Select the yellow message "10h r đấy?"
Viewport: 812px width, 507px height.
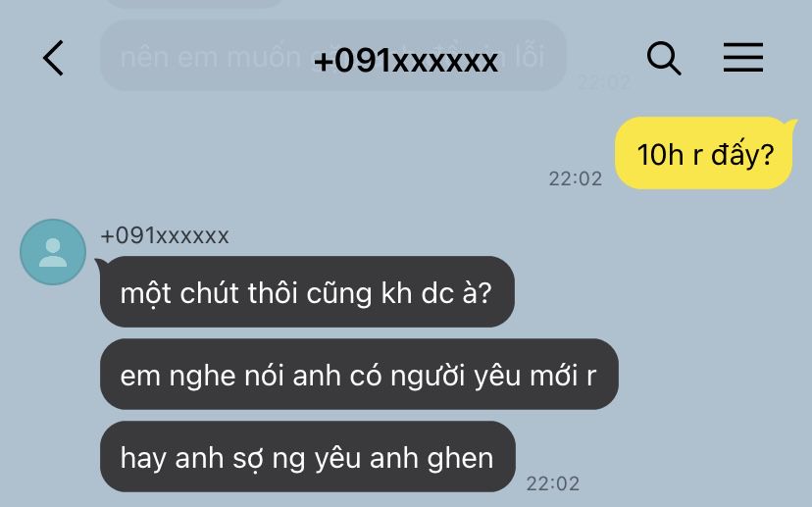pyautogui.click(x=705, y=153)
